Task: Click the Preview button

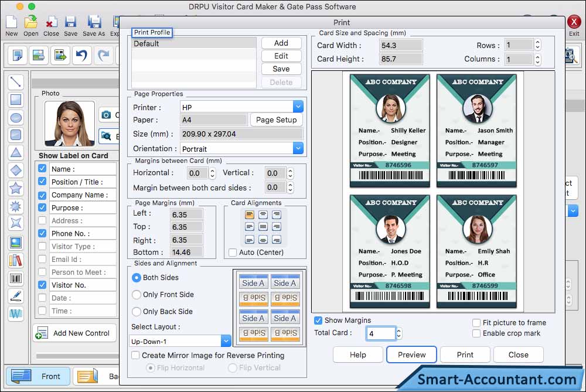Action: coord(411,354)
